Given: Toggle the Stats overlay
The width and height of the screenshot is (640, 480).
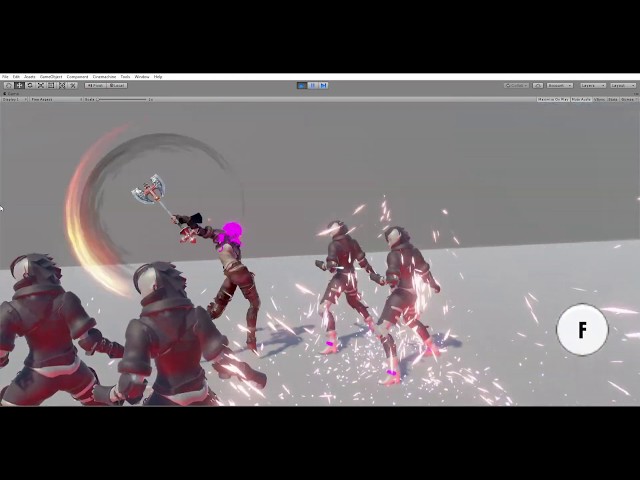Looking at the screenshot, I should pyautogui.click(x=613, y=99).
